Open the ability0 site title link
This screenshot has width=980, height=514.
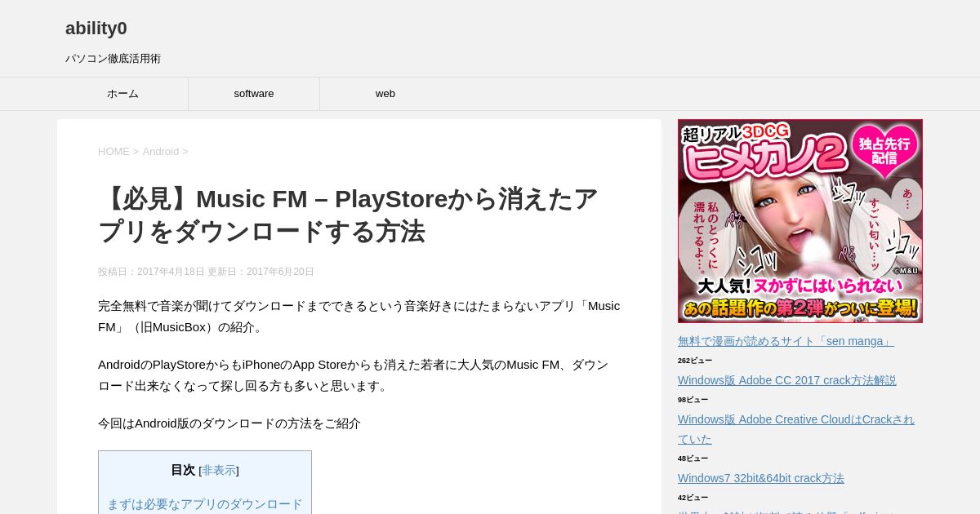[x=96, y=29]
